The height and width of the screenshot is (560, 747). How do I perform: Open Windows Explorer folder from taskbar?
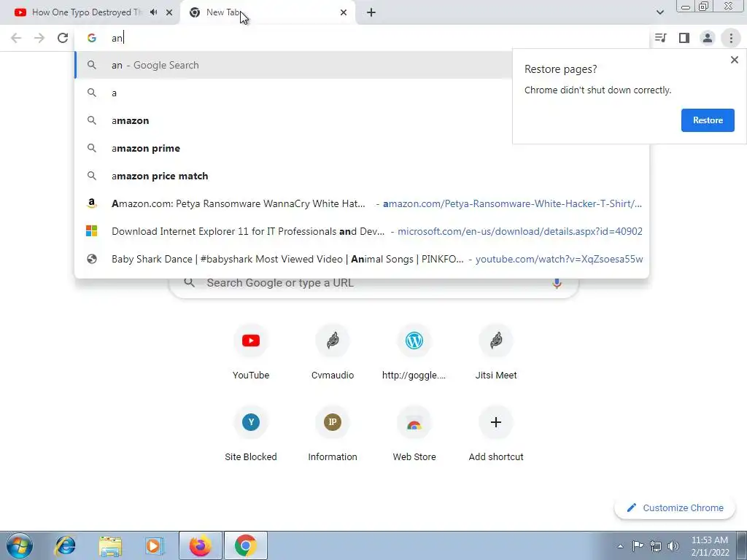pos(110,545)
